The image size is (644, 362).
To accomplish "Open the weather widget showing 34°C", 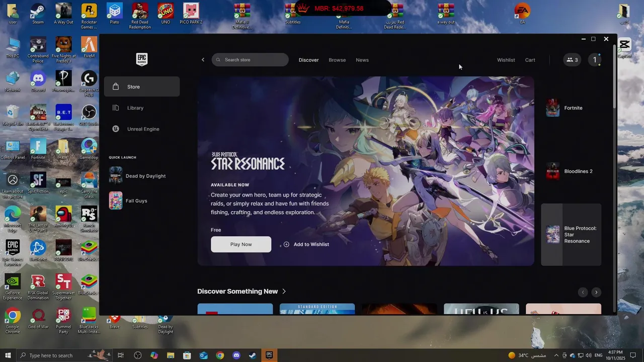I will coord(527,355).
